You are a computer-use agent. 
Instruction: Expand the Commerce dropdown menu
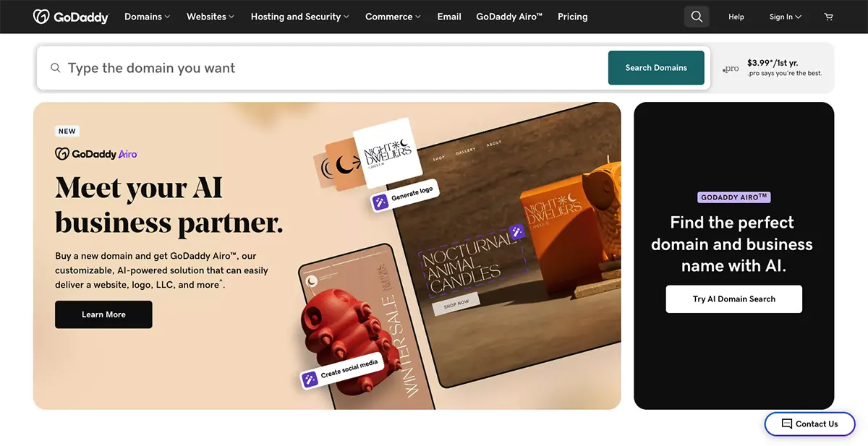(x=393, y=17)
